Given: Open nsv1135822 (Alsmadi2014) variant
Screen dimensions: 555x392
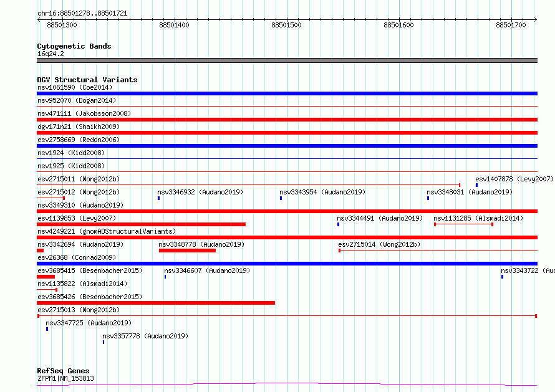Looking at the screenshot, I should pyautogui.click(x=82, y=284).
